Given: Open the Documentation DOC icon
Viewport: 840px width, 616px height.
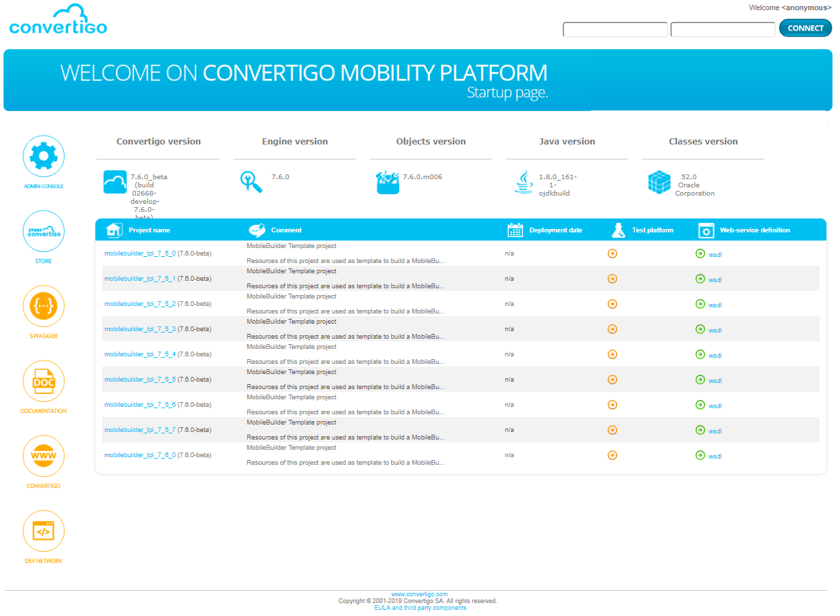Looking at the screenshot, I should pos(44,381).
